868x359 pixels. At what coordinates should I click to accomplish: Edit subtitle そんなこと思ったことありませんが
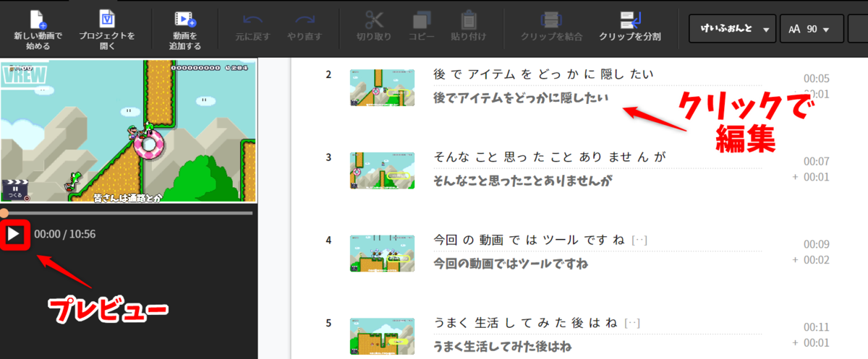(522, 180)
